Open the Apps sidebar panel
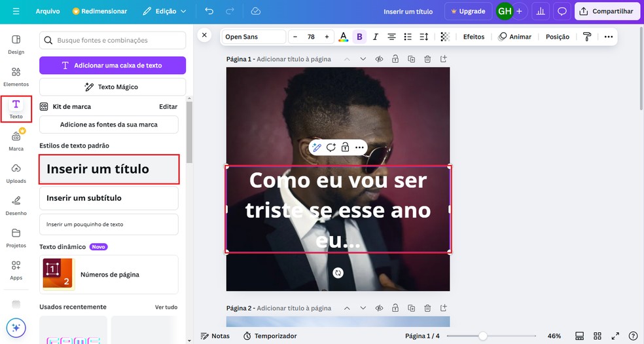This screenshot has width=644, height=344. tap(16, 270)
